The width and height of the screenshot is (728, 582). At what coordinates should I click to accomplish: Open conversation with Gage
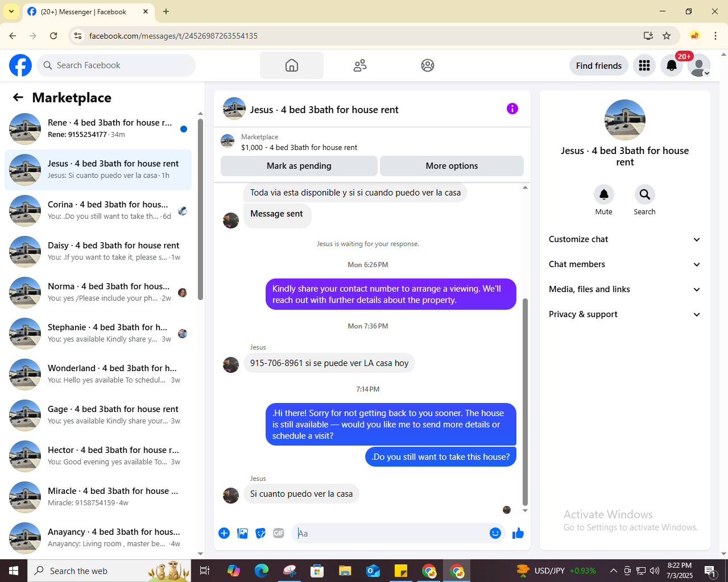pyautogui.click(x=98, y=415)
